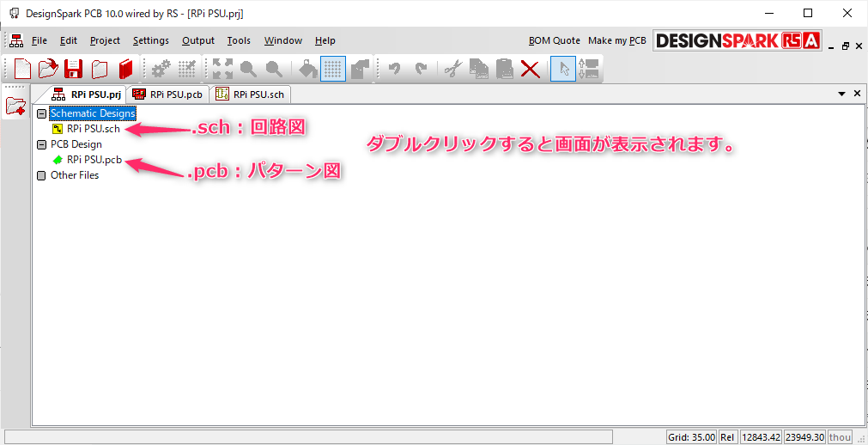The image size is (868, 445).
Task: Click the BOM Quote button
Action: coord(554,40)
